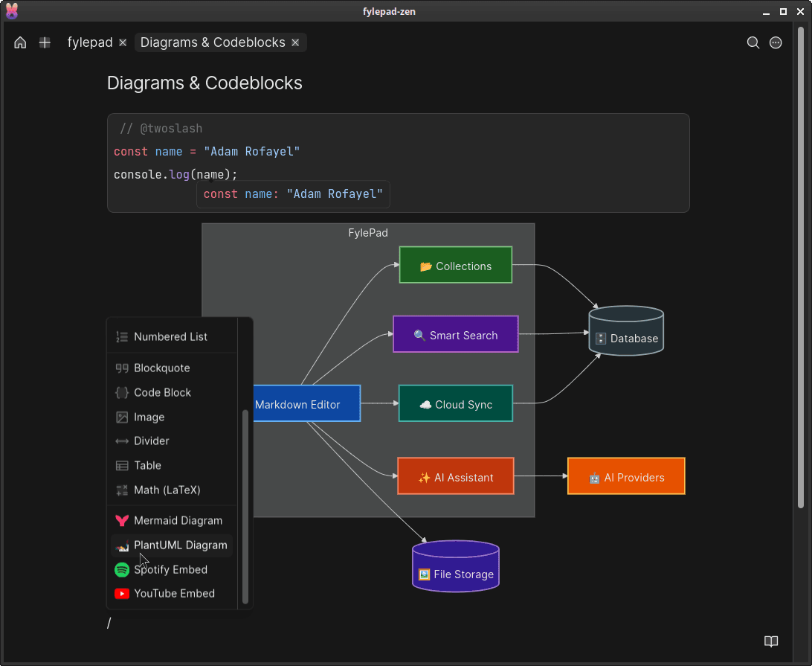812x666 pixels.
Task: Click the book reading-mode icon
Action: (771, 641)
